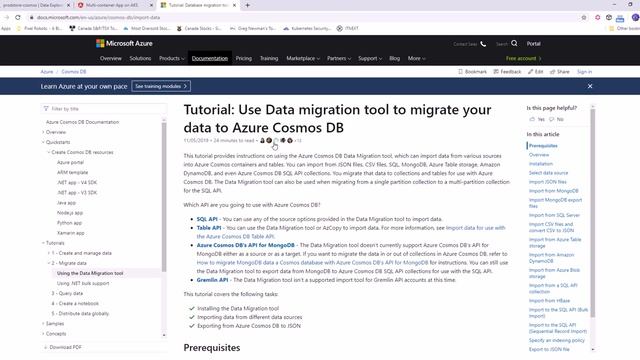
Task: Click the browser profile avatar icon
Action: (635, 17)
